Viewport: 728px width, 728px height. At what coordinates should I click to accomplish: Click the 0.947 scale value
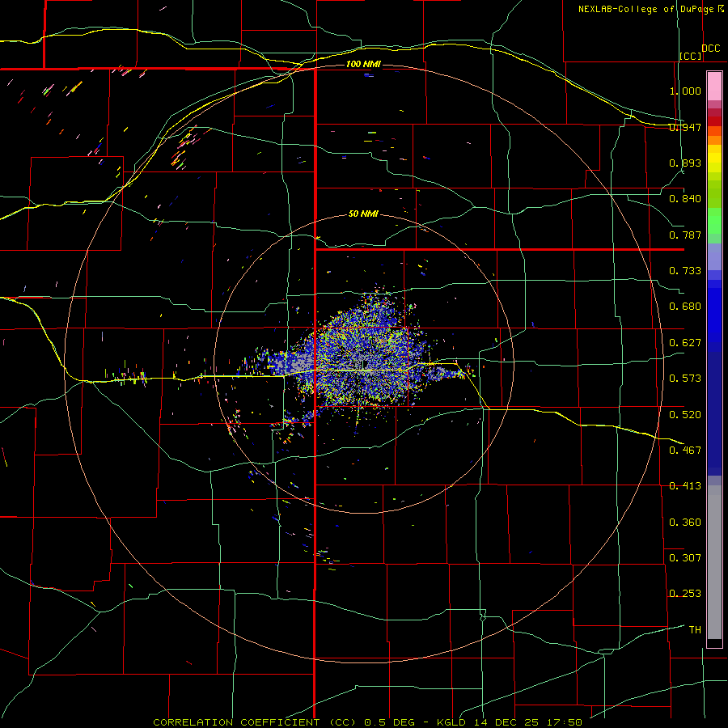(685, 127)
